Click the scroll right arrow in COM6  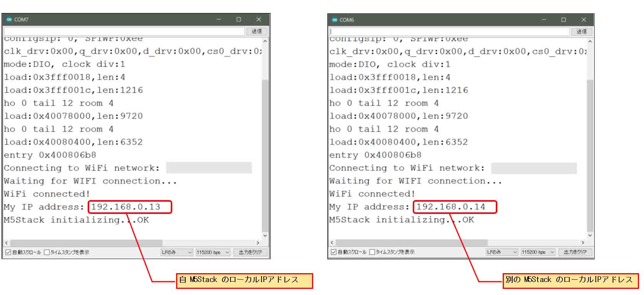click(583, 243)
